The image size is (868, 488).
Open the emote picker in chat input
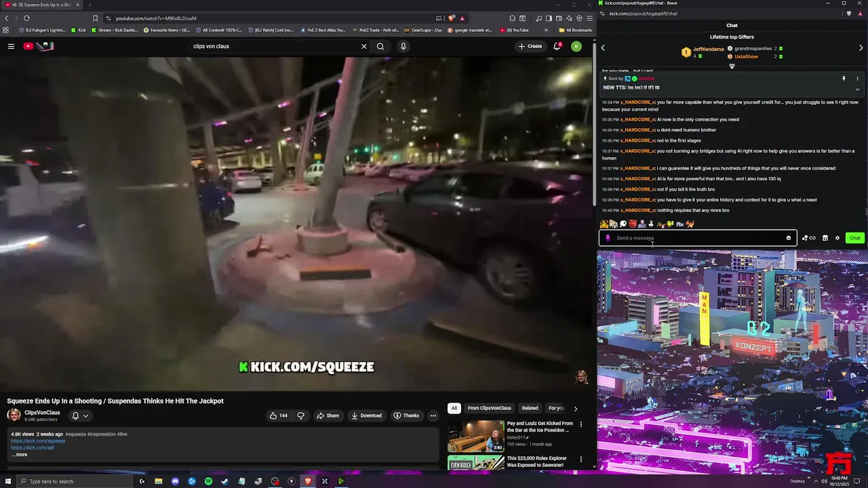click(789, 238)
